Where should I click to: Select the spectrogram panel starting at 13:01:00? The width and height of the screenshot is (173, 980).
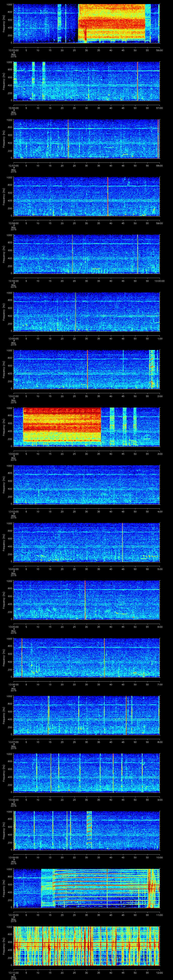[86, 369]
